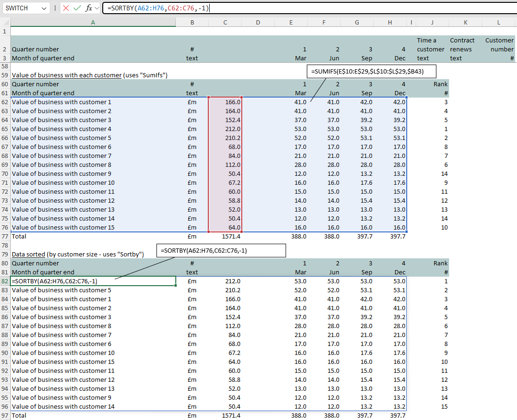Select column H header
The height and width of the screenshot is (420, 517).
(x=390, y=23)
